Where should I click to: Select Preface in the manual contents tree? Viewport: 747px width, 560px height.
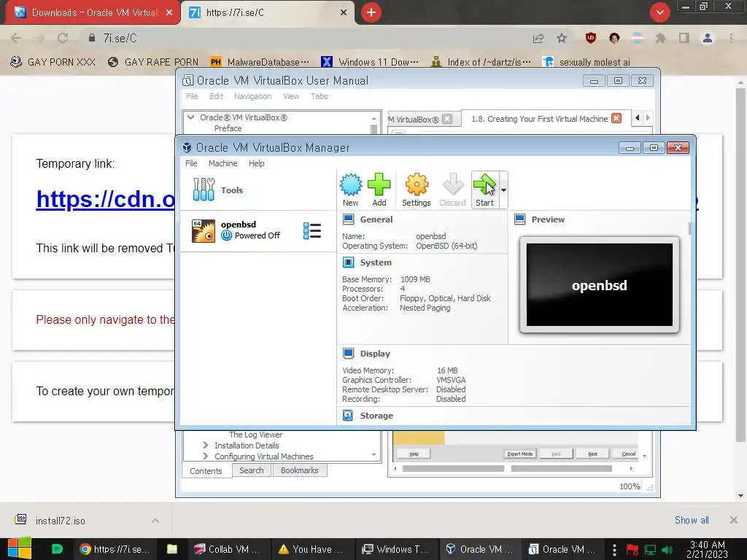pyautogui.click(x=228, y=128)
